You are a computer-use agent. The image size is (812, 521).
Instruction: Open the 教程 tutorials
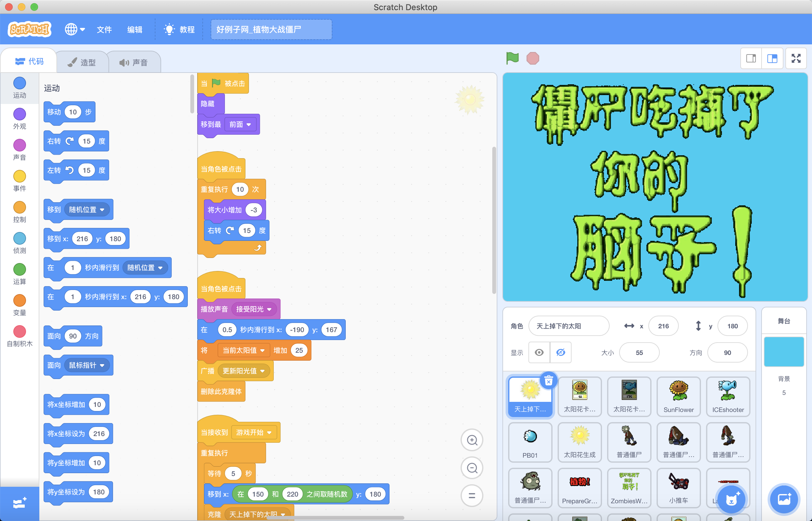179,29
